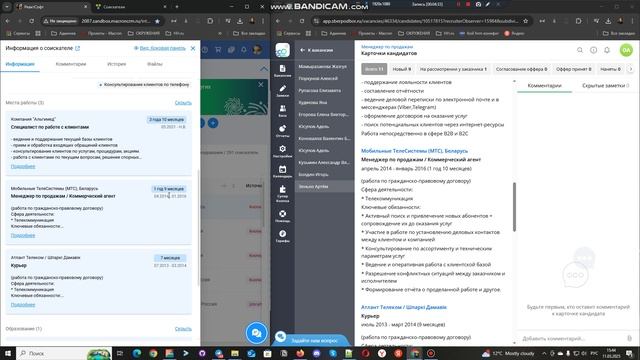Image resolution: width=640 pixels, height=360 pixels.
Task: Switch to Файлы tab
Action: coord(155,64)
